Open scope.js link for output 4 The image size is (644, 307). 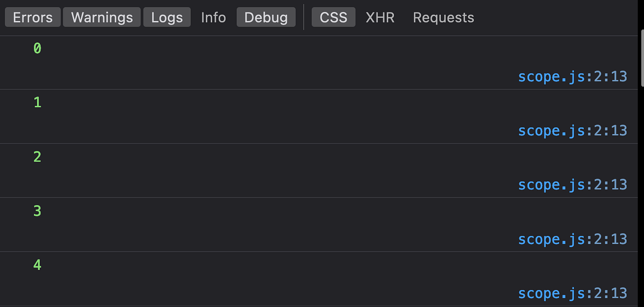[572, 293]
